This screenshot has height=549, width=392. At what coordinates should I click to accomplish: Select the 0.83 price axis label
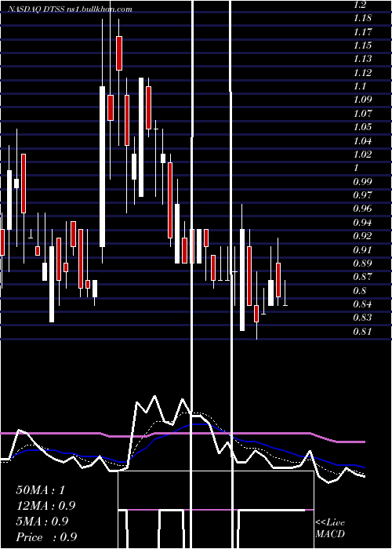pyautogui.click(x=362, y=318)
